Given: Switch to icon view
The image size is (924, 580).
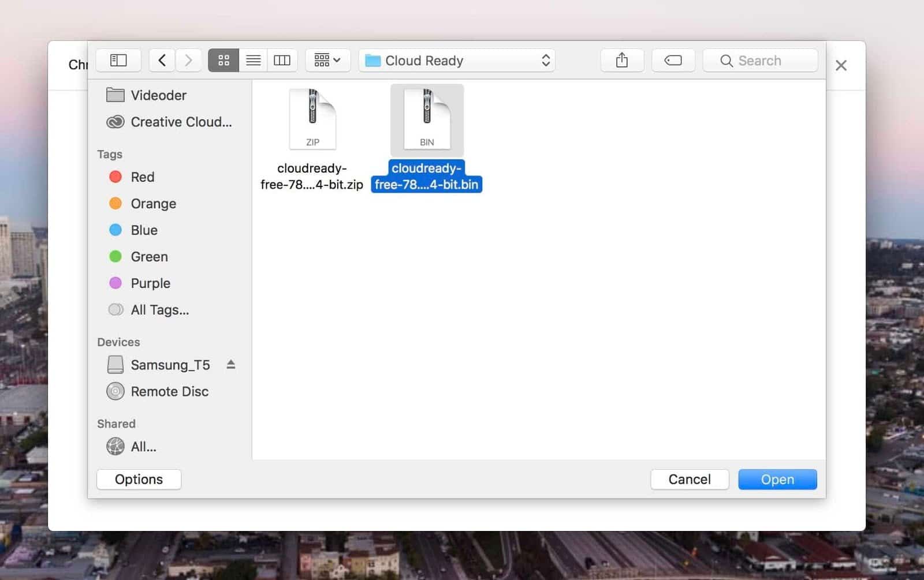Looking at the screenshot, I should (224, 60).
